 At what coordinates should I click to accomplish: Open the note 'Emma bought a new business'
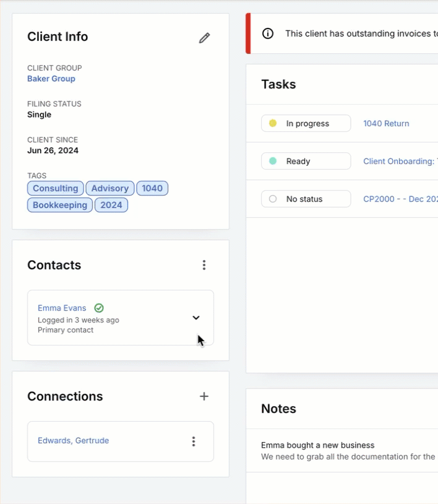[x=318, y=445]
